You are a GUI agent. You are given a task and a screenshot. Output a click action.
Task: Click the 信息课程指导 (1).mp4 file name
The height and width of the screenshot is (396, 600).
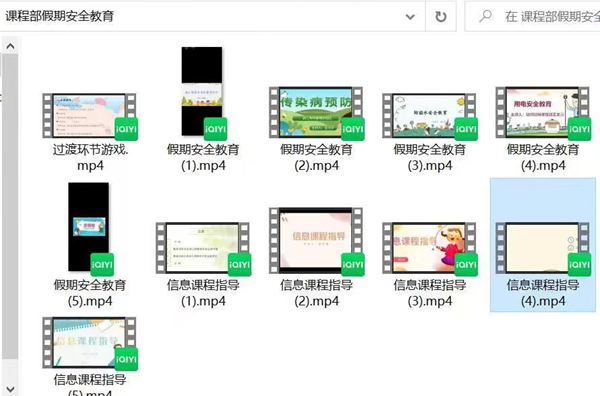(x=203, y=293)
